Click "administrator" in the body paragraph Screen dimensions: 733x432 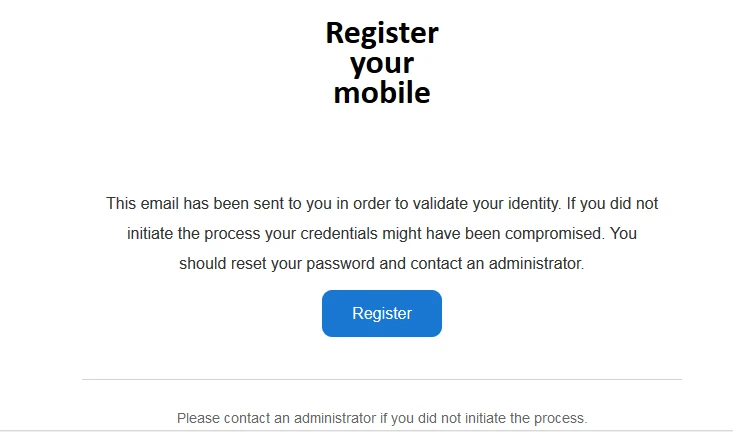click(x=538, y=265)
